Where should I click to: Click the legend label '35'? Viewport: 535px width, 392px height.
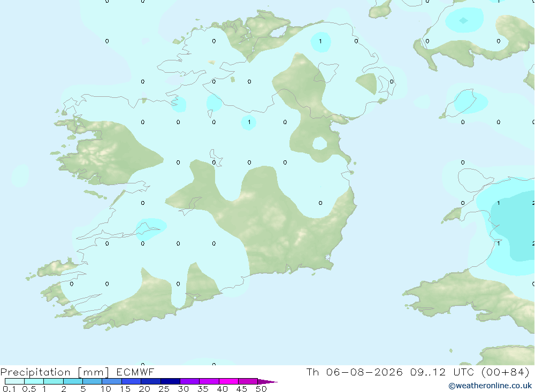tap(203, 389)
